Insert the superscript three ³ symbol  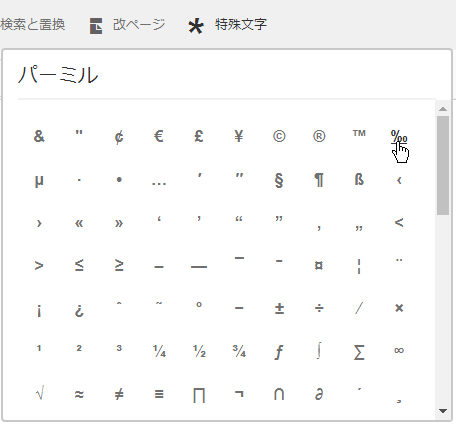(x=119, y=348)
